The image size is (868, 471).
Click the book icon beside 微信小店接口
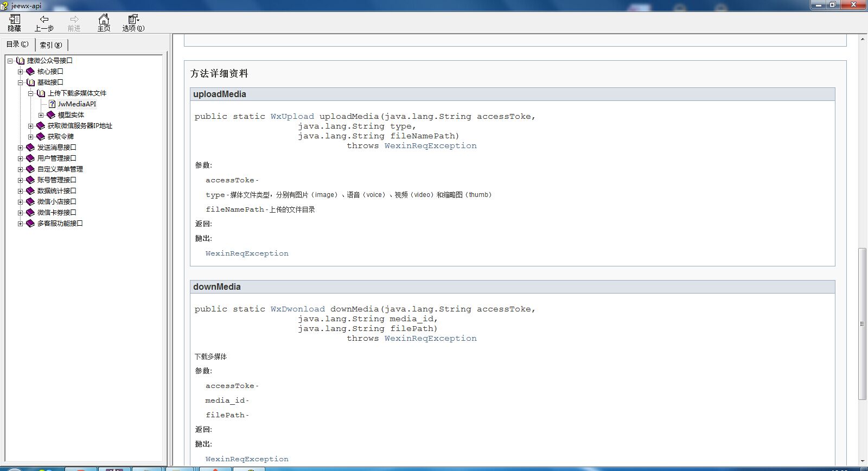coord(30,202)
